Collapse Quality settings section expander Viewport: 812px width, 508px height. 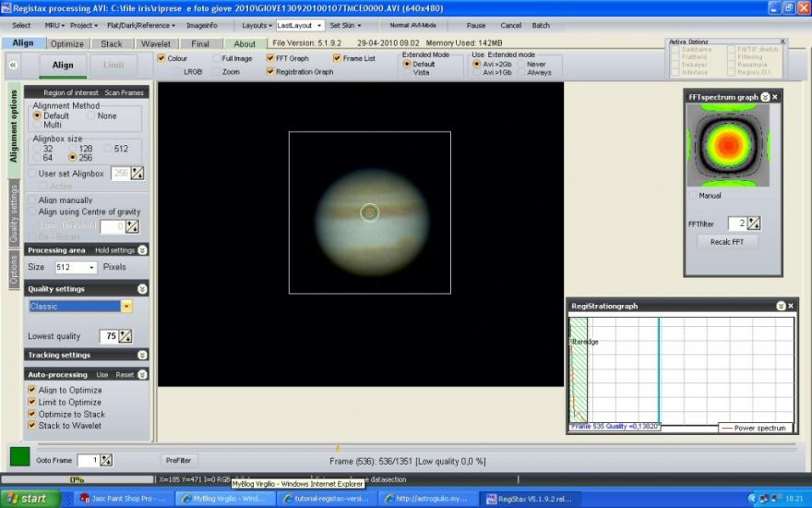pyautogui.click(x=142, y=289)
